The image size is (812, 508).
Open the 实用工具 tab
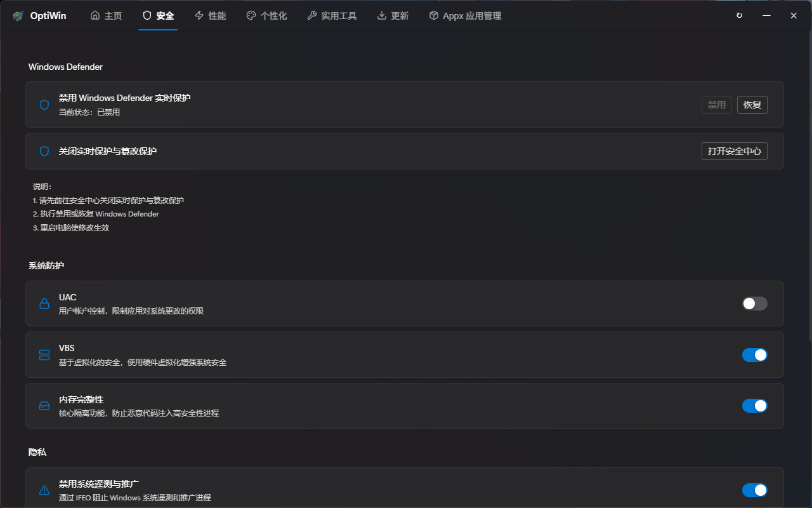[x=332, y=16]
